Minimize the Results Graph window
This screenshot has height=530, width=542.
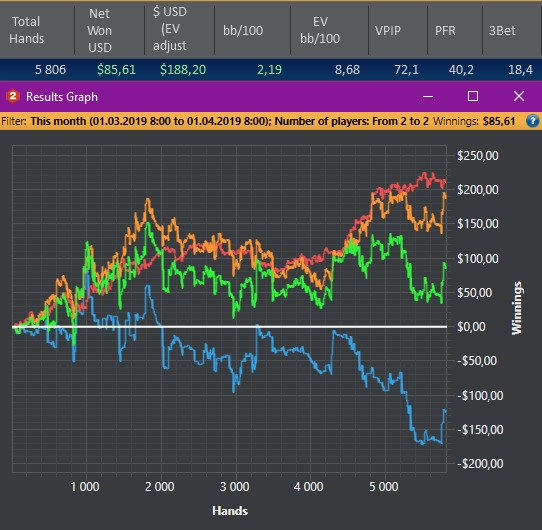pyautogui.click(x=428, y=96)
